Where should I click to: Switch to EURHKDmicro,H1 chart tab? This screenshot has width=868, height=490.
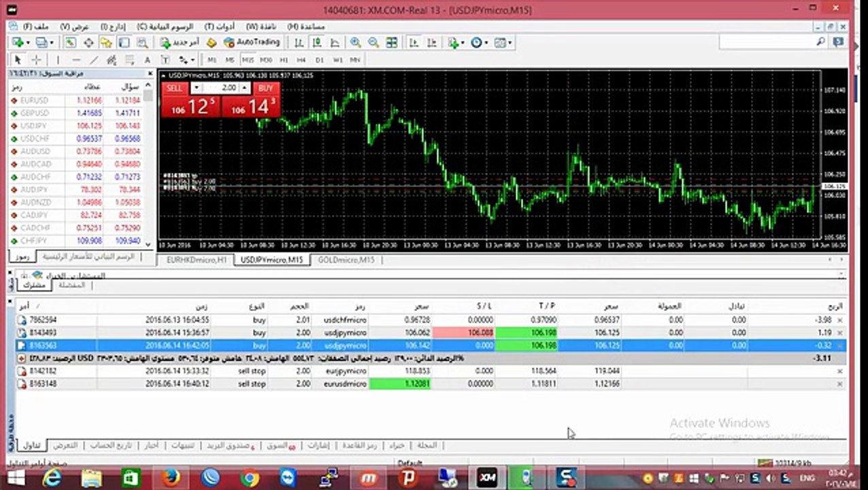tap(197, 260)
